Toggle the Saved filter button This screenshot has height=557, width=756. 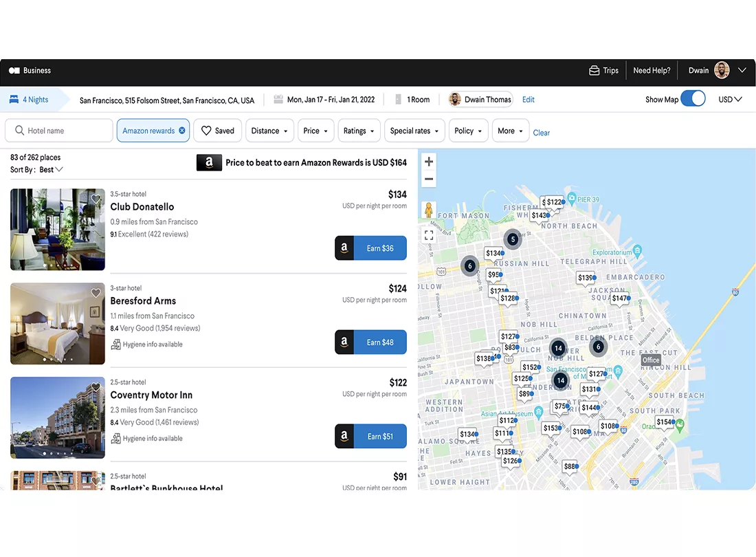217,131
